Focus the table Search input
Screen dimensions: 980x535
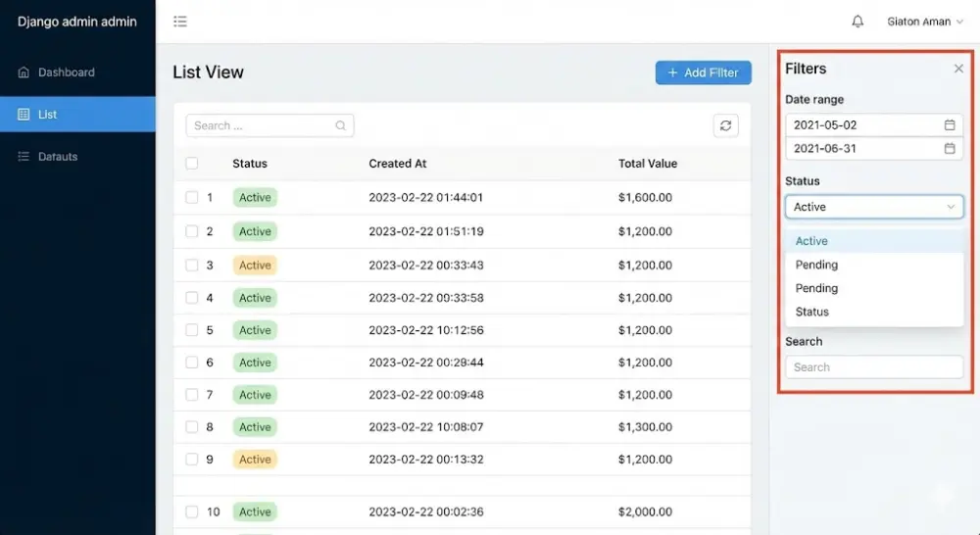click(269, 125)
